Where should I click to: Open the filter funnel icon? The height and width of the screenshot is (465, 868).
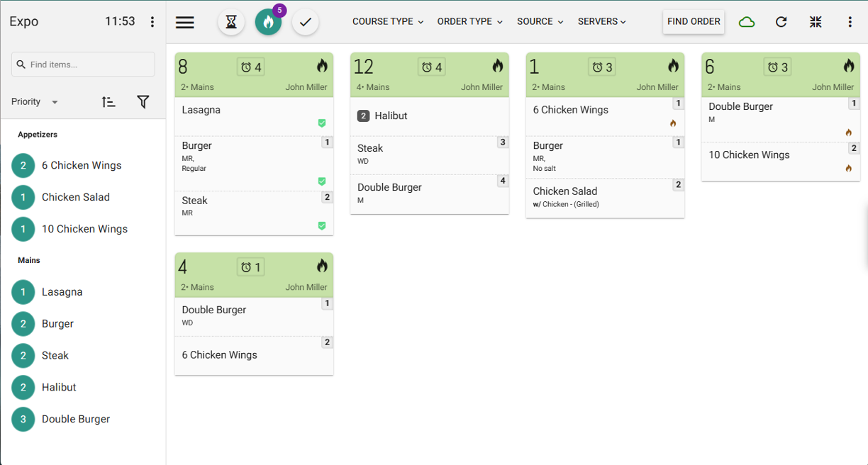point(143,102)
